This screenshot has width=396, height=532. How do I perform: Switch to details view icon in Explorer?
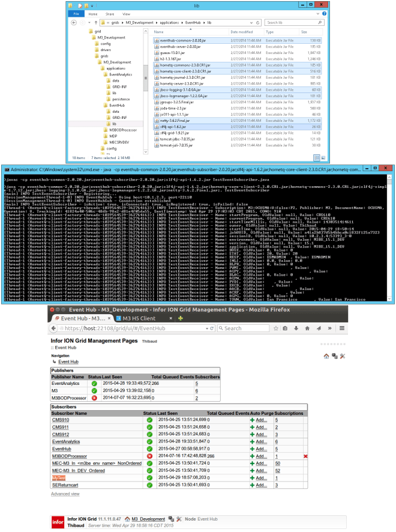coord(317,158)
